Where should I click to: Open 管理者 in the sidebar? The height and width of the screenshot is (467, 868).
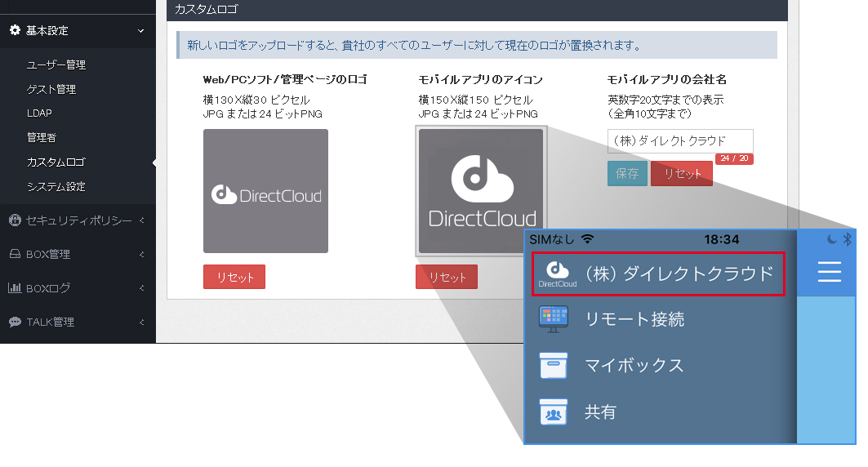[42, 137]
